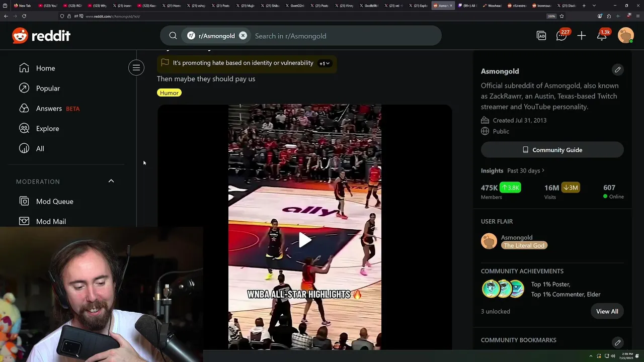This screenshot has height=362, width=644.
Task: Open the user profile avatar menu
Action: point(625,36)
